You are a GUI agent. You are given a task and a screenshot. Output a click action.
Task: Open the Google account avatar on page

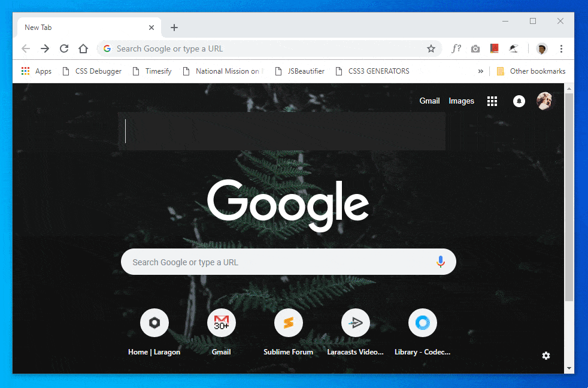click(544, 101)
